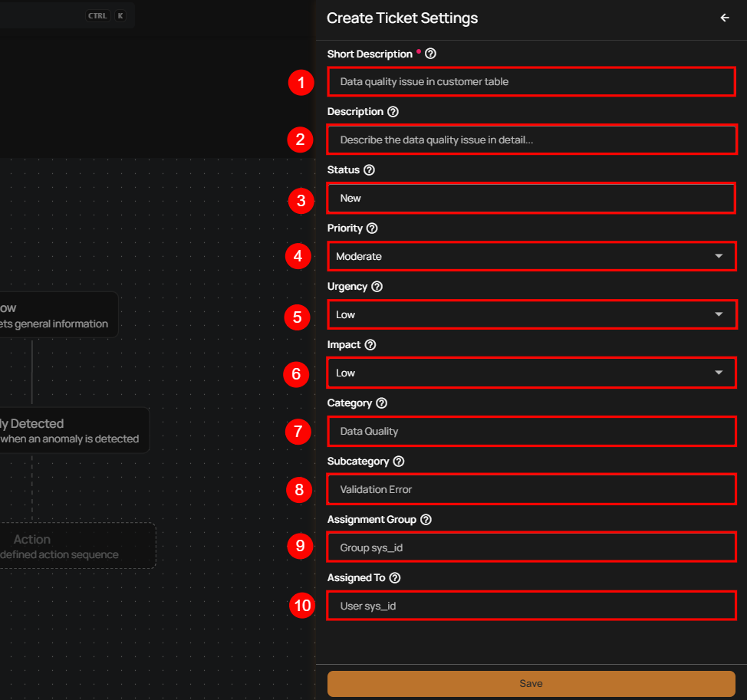Click help icon next to Short Description
747x700 pixels.
(x=430, y=54)
